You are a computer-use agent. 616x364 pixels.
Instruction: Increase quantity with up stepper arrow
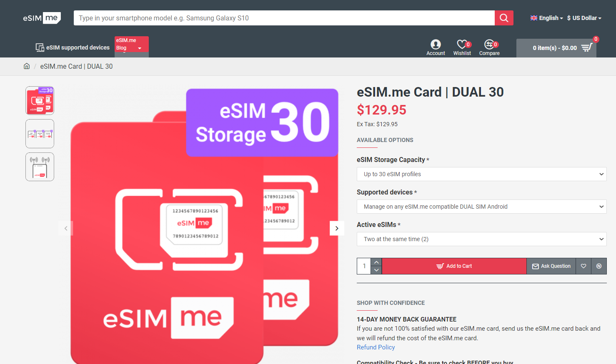(x=376, y=262)
